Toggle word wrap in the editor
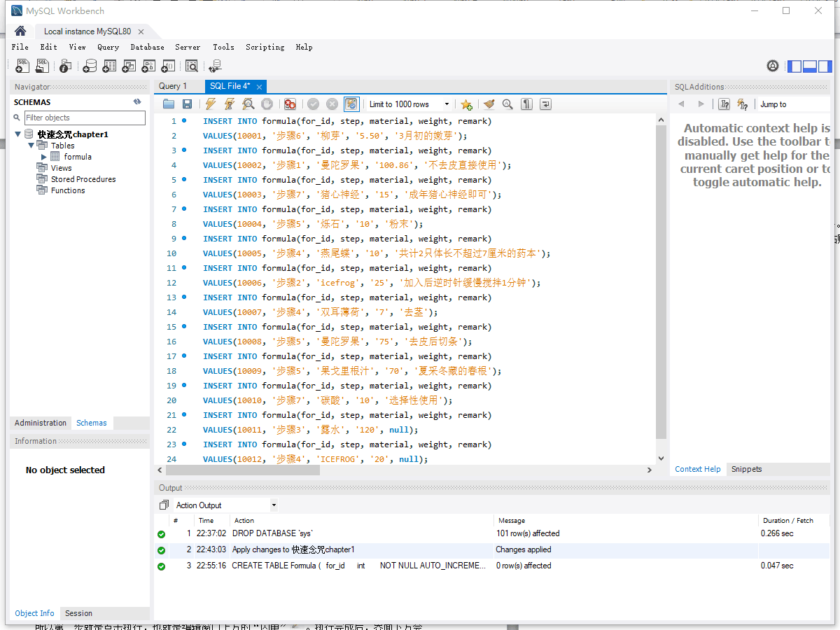This screenshot has height=630, width=840. pyautogui.click(x=545, y=104)
